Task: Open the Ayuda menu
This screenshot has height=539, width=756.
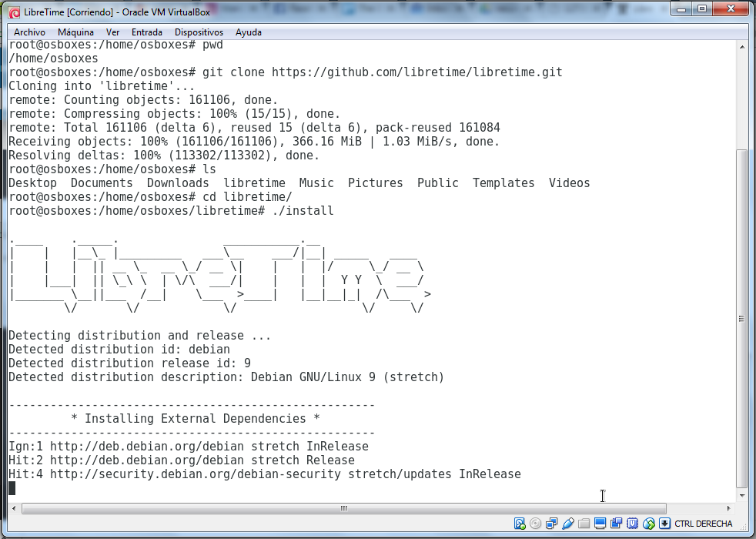Action: (249, 32)
